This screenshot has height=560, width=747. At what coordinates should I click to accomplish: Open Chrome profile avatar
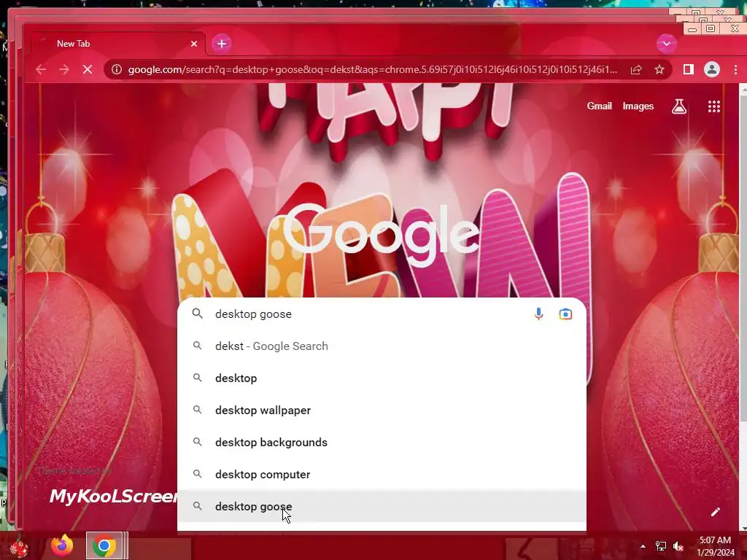(x=712, y=69)
